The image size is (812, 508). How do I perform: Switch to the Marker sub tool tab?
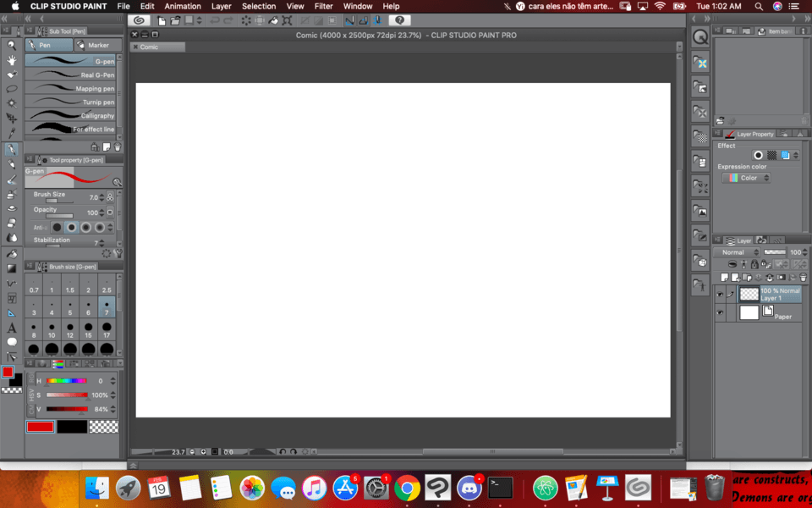tap(96, 45)
